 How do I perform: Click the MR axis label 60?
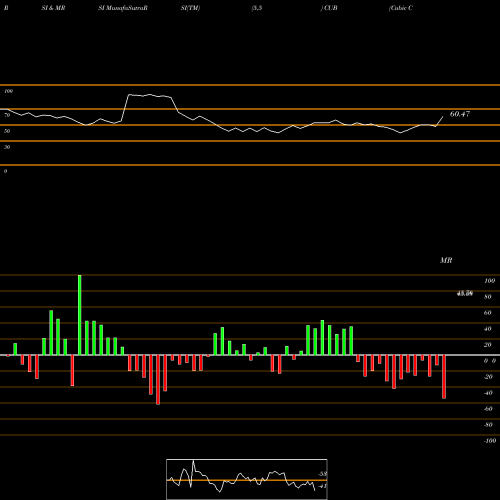pyautogui.click(x=488, y=313)
